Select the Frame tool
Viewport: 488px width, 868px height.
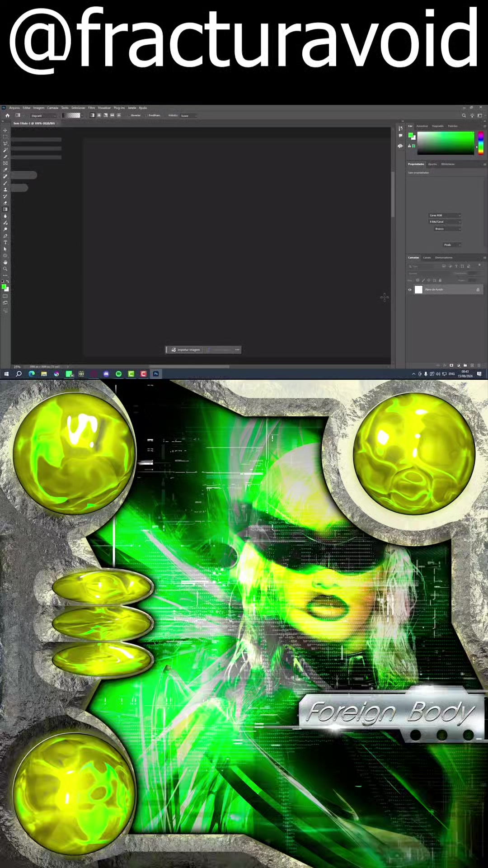click(x=5, y=163)
